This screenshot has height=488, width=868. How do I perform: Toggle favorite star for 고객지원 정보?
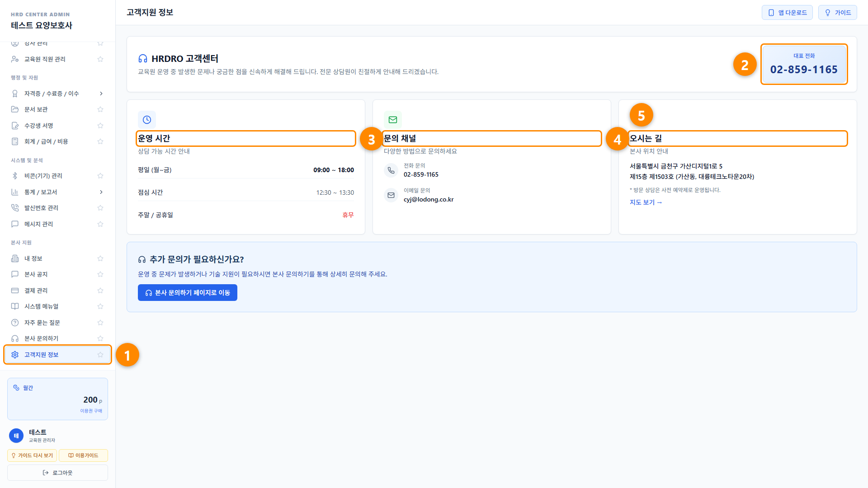(100, 355)
